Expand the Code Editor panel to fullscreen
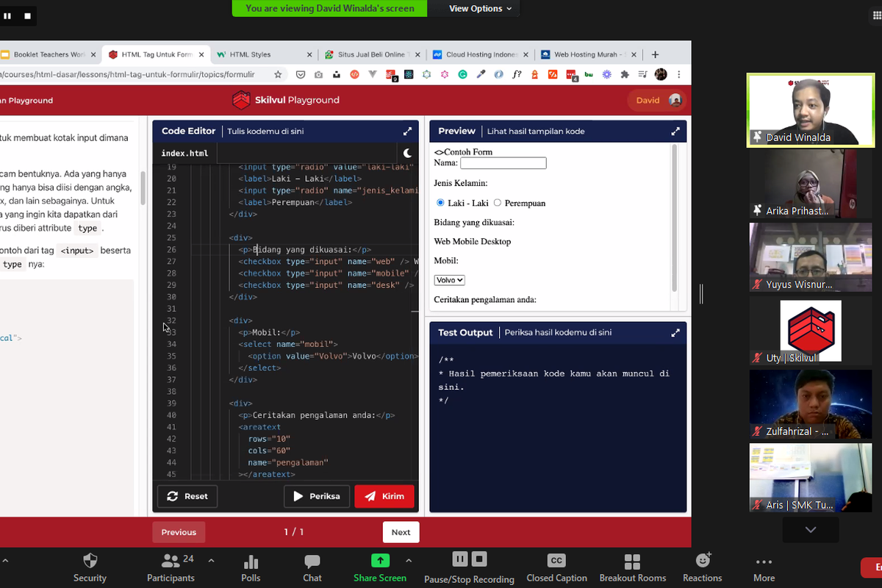The height and width of the screenshot is (588, 882). pos(407,132)
